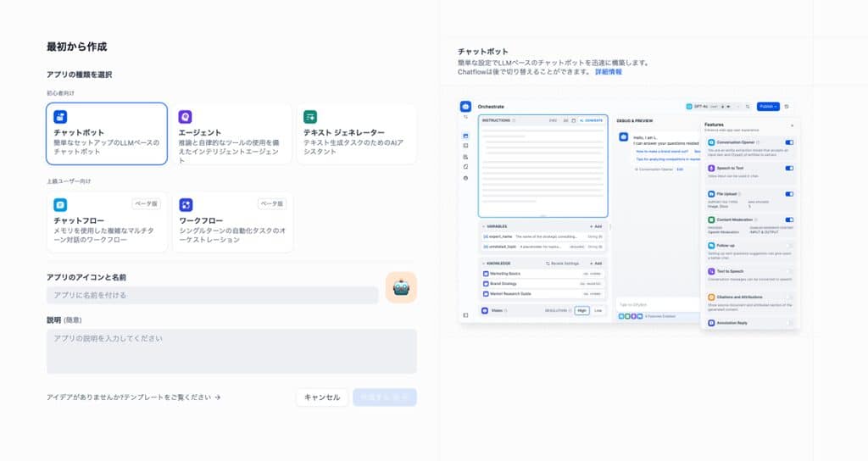Click the expert_name variable row
The height and width of the screenshot is (461, 868).
(x=542, y=236)
